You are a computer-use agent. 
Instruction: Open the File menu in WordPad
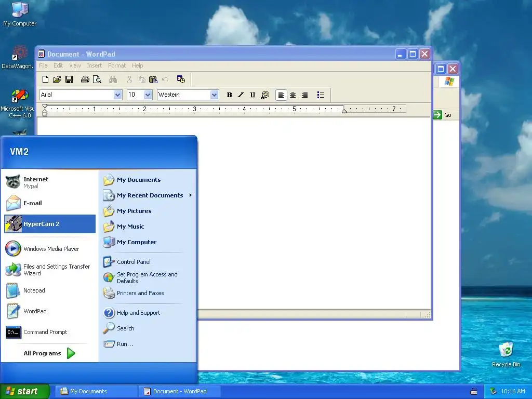click(44, 65)
